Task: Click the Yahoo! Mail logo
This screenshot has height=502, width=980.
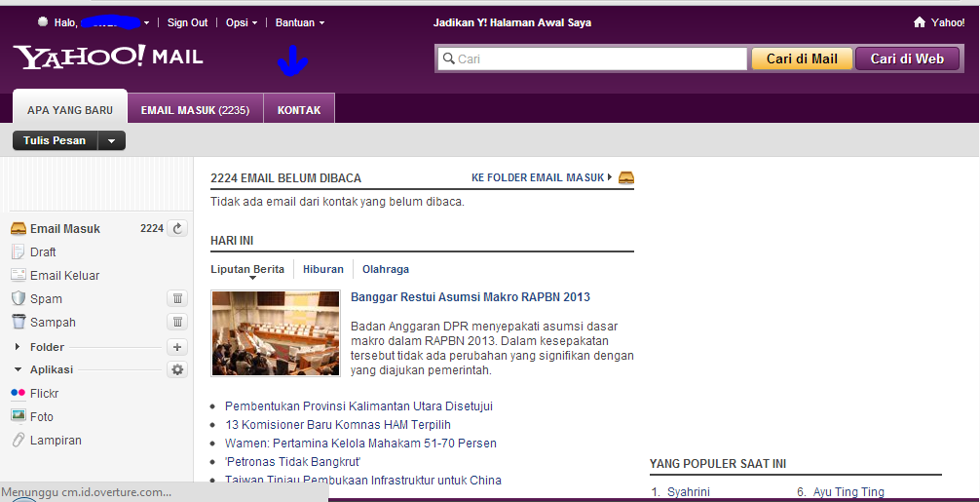Action: click(x=108, y=58)
